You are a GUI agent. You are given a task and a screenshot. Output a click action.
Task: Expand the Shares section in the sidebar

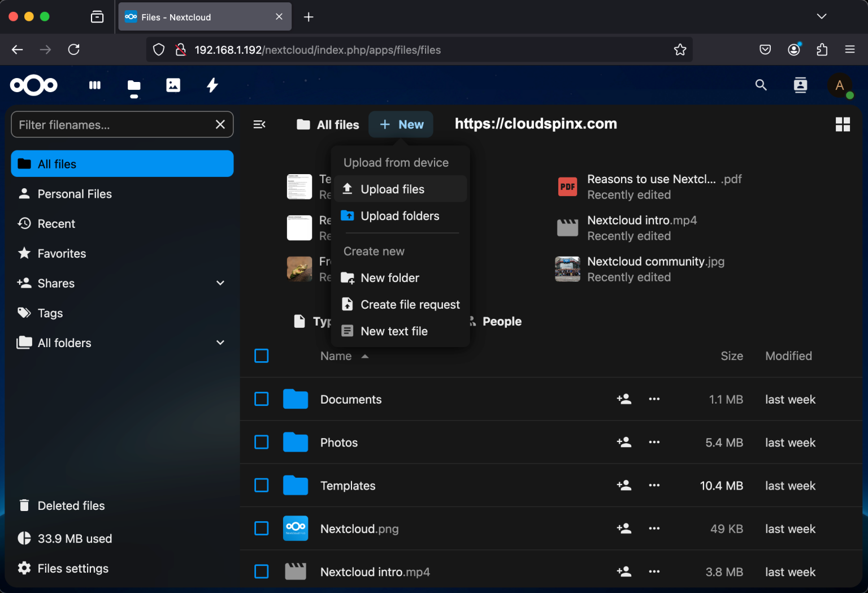click(x=220, y=283)
